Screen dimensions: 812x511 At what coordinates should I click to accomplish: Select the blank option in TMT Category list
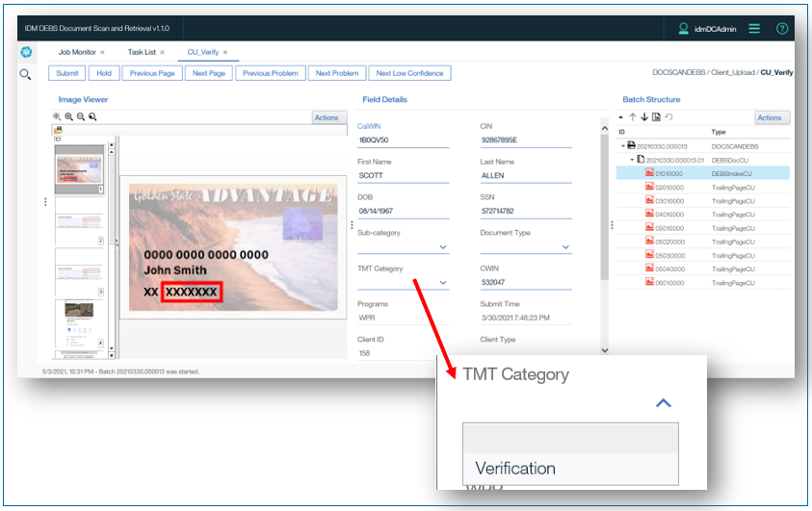[570, 439]
